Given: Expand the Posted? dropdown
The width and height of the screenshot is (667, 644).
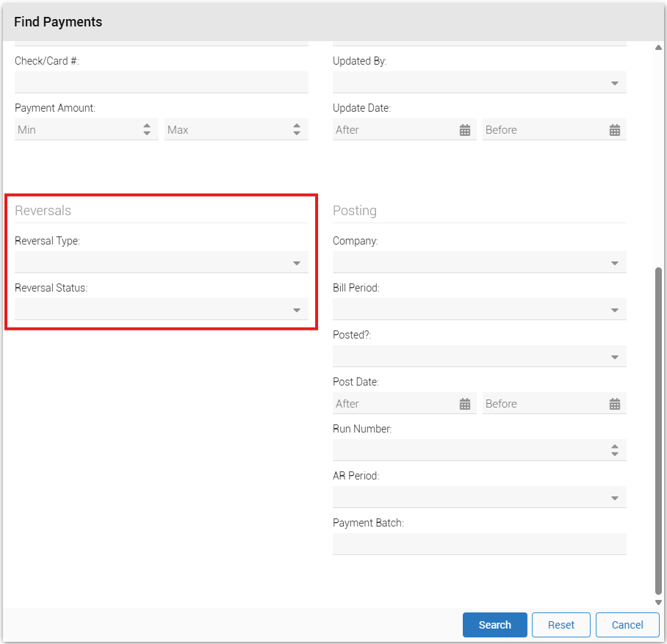Looking at the screenshot, I should [x=615, y=357].
